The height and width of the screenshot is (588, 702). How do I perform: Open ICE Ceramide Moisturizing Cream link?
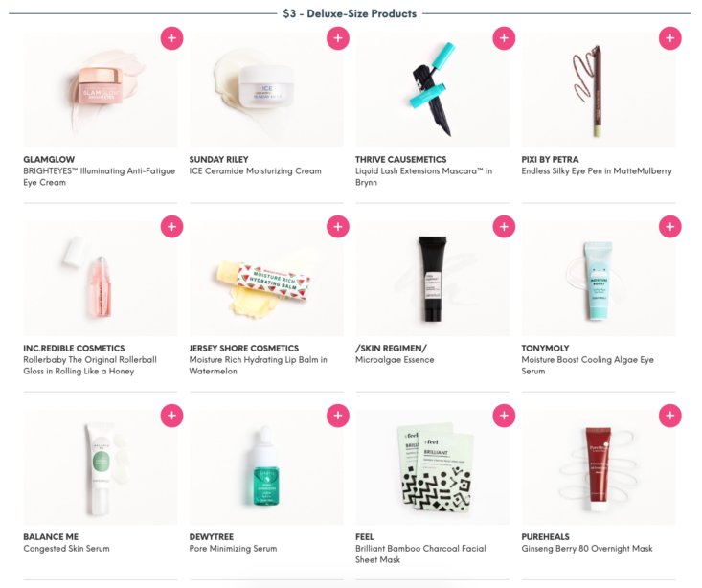(255, 171)
